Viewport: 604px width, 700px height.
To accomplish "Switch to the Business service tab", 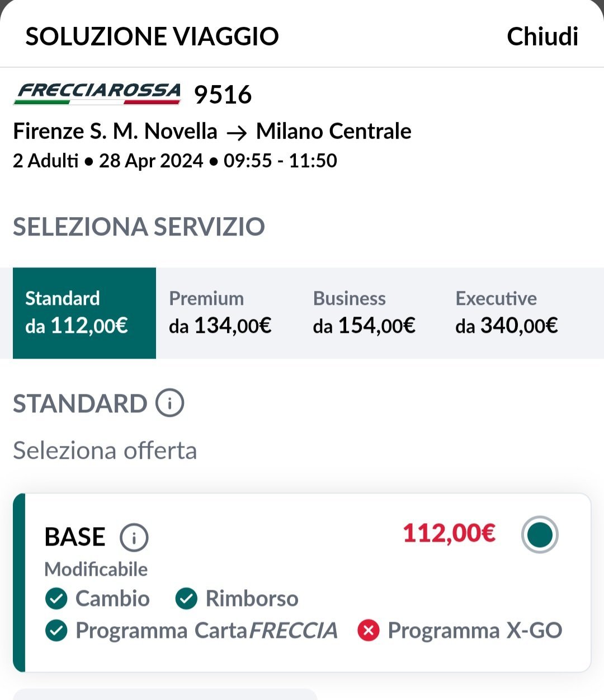I will (364, 313).
